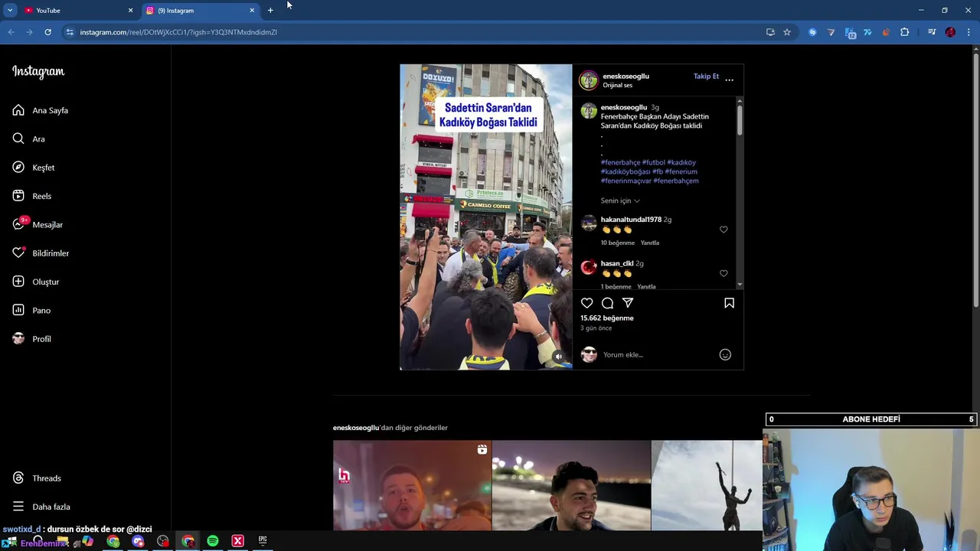
Task: Open Reels from sidebar
Action: coord(32,196)
